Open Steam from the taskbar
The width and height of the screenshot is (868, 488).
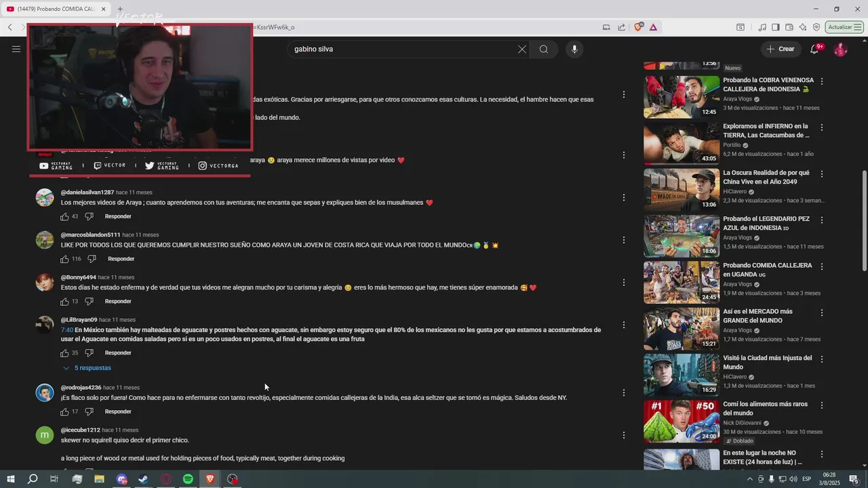144,479
